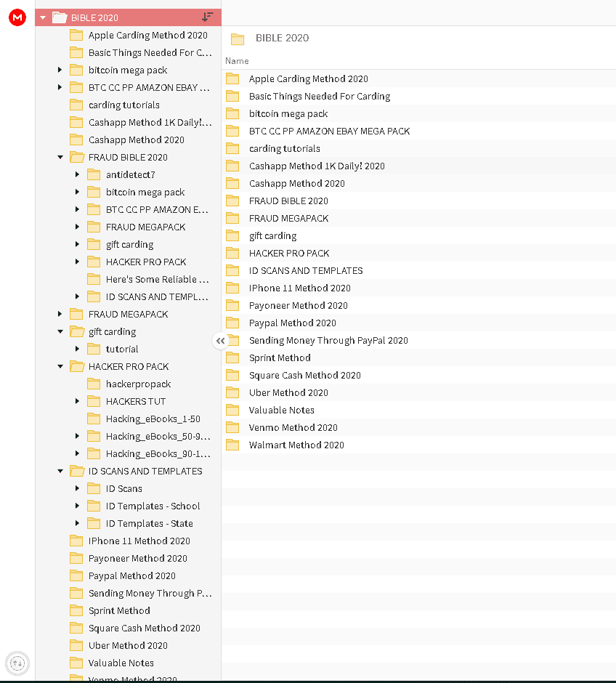Click folder icon of Hacking_eBooks_1-50 in tree

point(94,419)
